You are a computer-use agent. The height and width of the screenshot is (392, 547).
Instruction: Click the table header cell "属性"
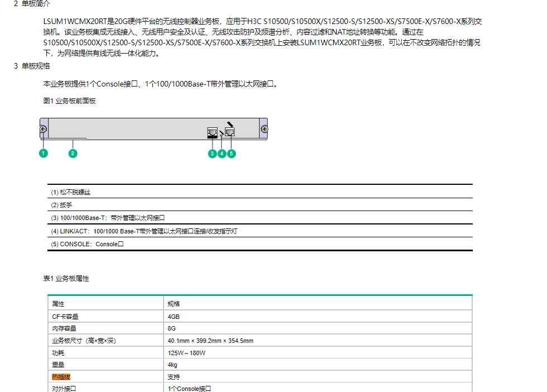point(105,303)
